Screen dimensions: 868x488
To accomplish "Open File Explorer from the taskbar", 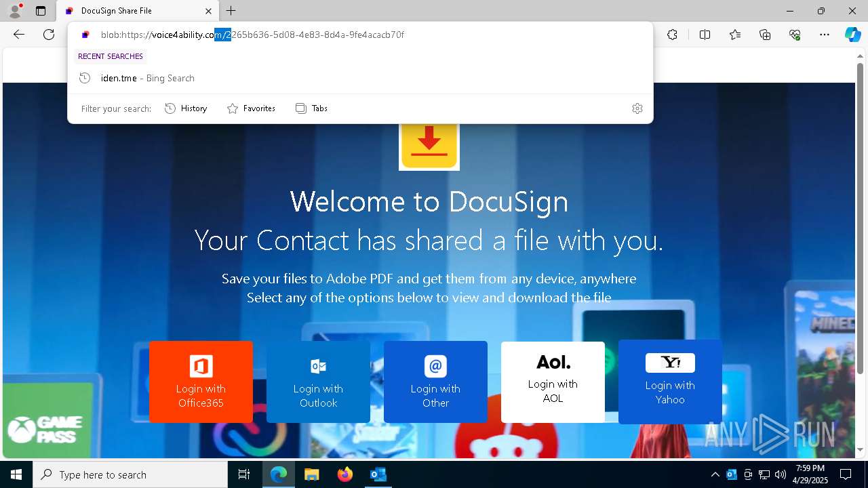I will tap(311, 474).
